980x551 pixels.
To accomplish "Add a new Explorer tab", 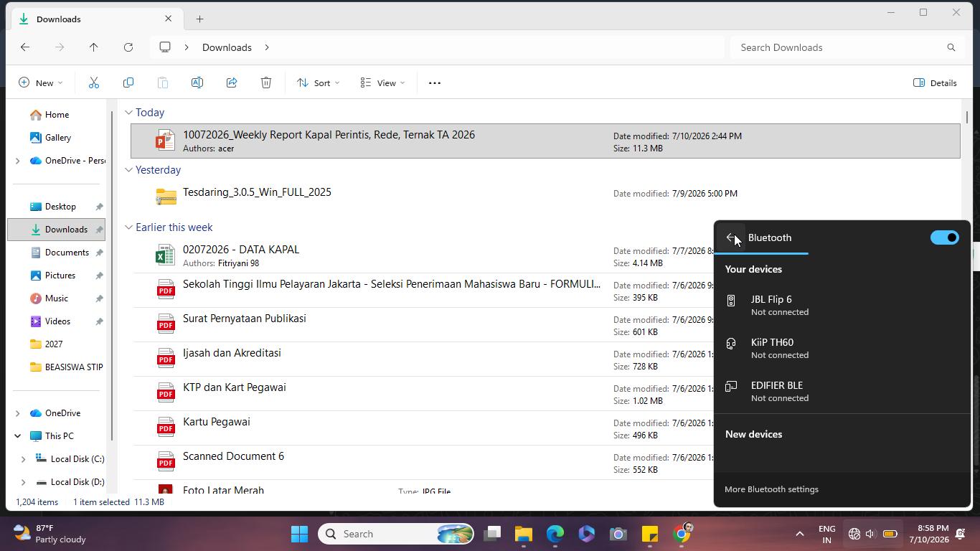I will pyautogui.click(x=199, y=19).
